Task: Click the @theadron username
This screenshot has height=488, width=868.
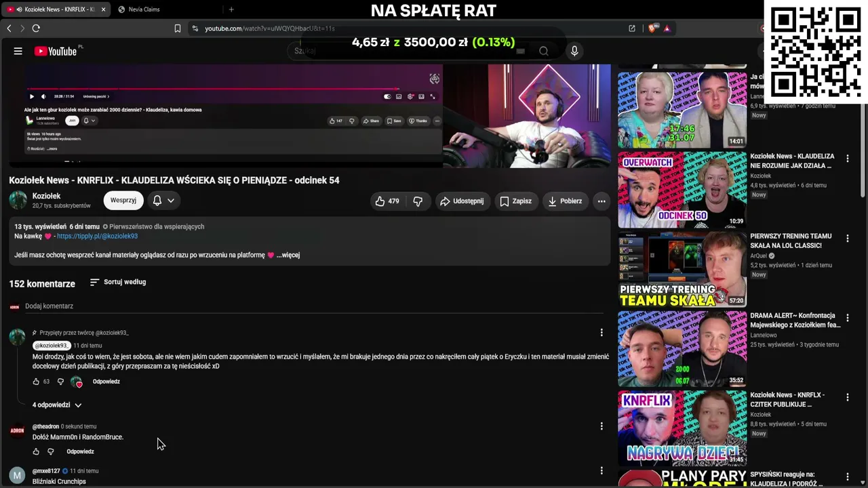Action: (x=45, y=426)
